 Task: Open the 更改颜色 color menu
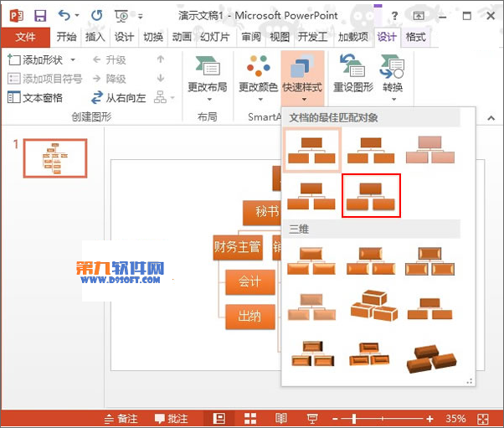pos(258,78)
